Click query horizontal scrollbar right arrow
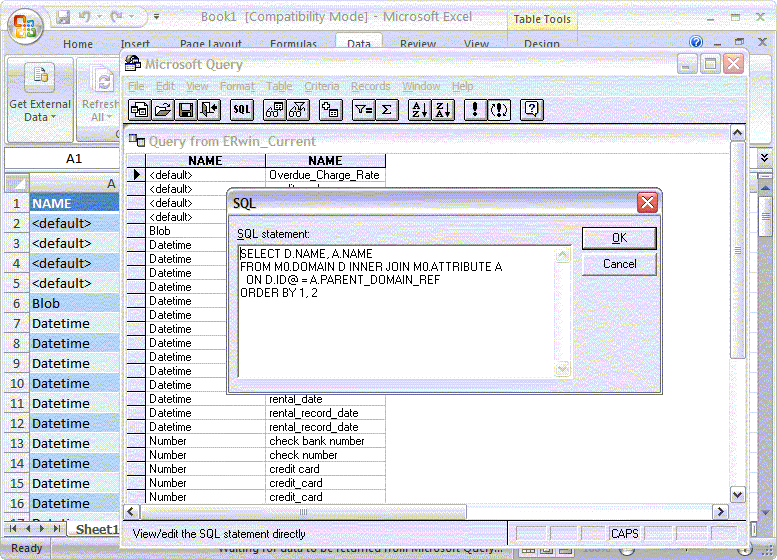Image resolution: width=777 pixels, height=560 pixels. (720, 511)
